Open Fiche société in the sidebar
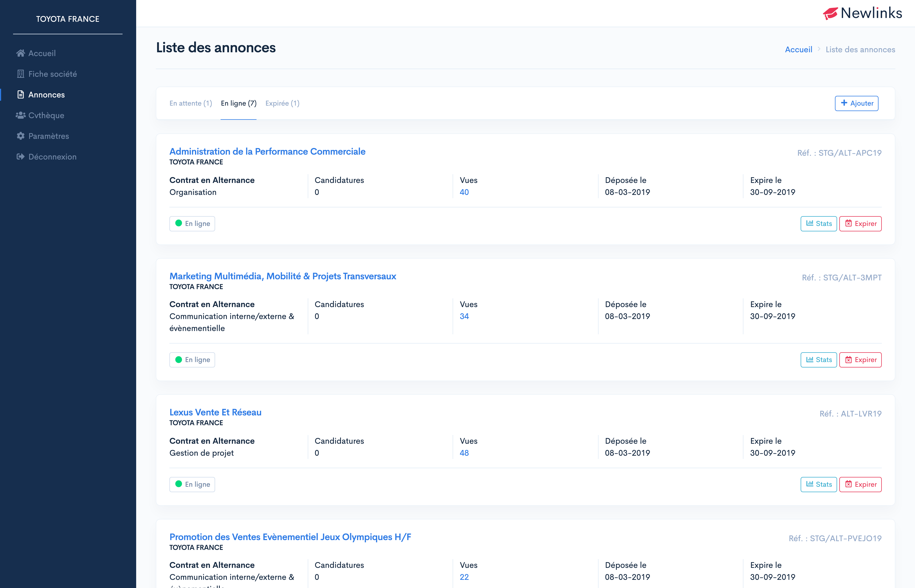 [x=68, y=74]
